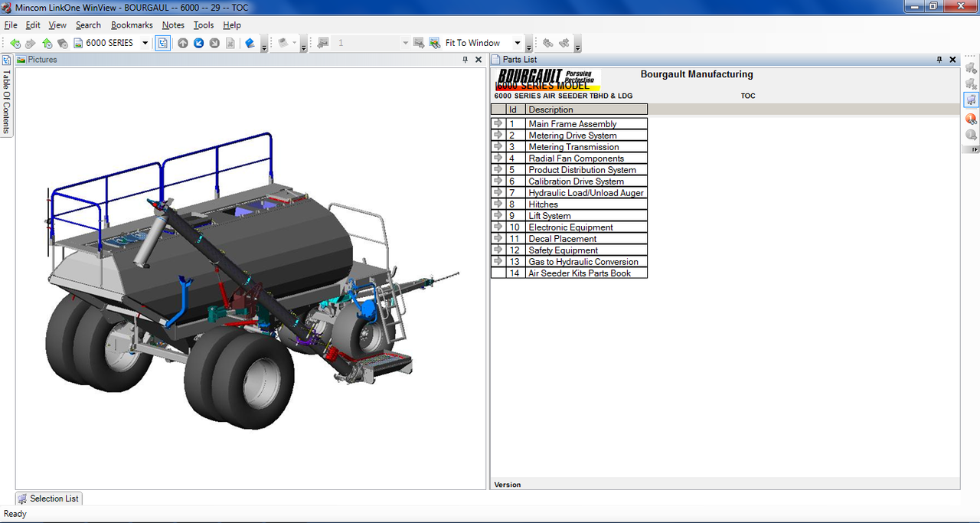This screenshot has width=980, height=523.
Task: Open the Selection List bottom tab
Action: pyautogui.click(x=48, y=498)
